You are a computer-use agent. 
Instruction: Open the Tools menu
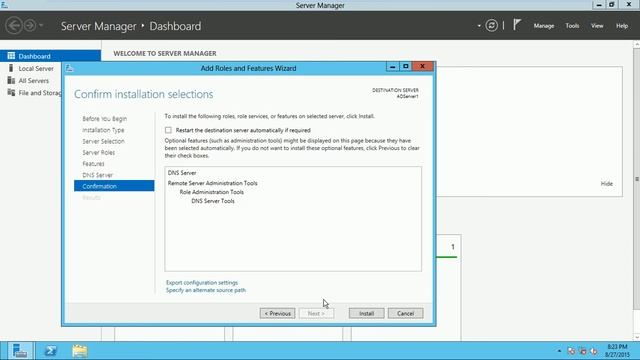(x=572, y=26)
